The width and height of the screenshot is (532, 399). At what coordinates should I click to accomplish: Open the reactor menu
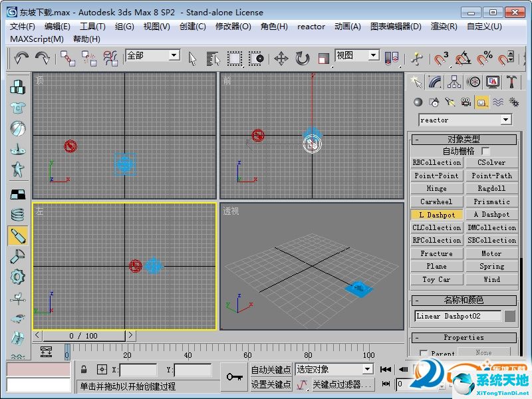311,27
